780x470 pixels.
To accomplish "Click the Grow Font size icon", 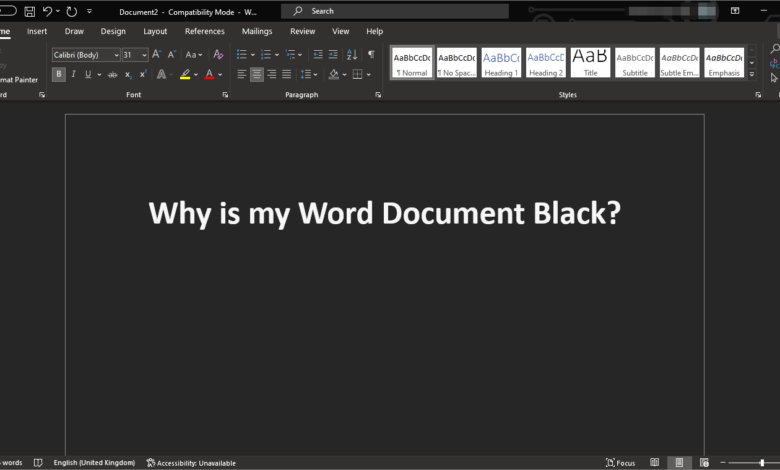I will (156, 55).
